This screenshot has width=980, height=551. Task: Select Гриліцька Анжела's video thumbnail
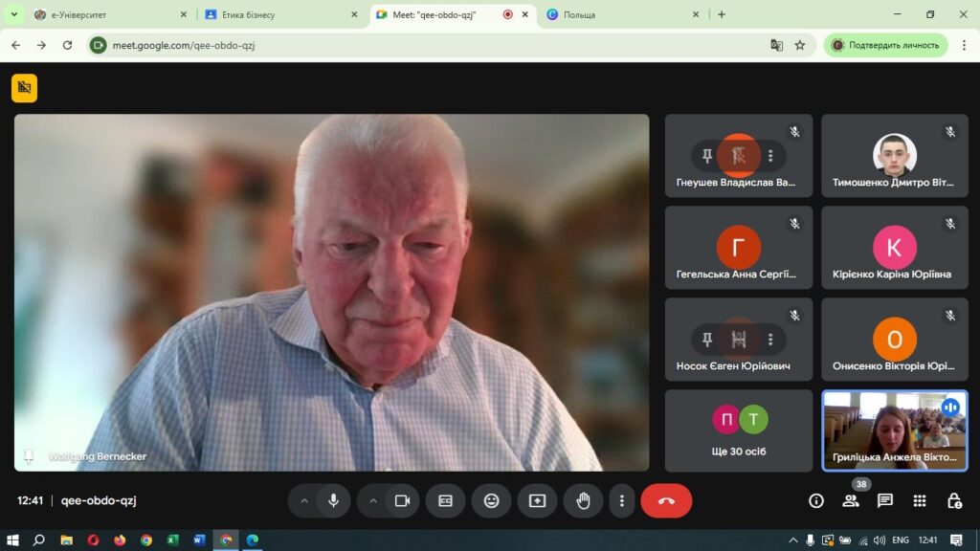(894, 430)
